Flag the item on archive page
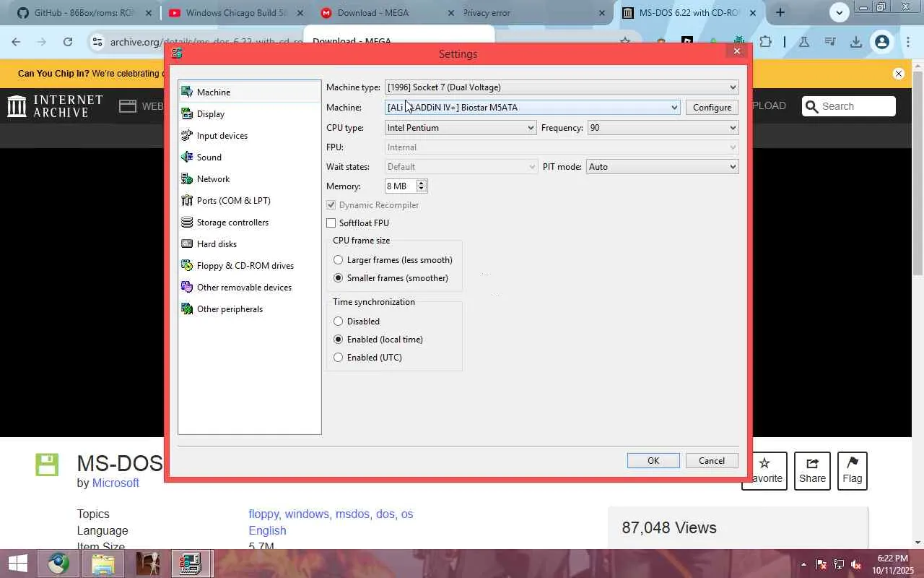 pyautogui.click(x=852, y=470)
